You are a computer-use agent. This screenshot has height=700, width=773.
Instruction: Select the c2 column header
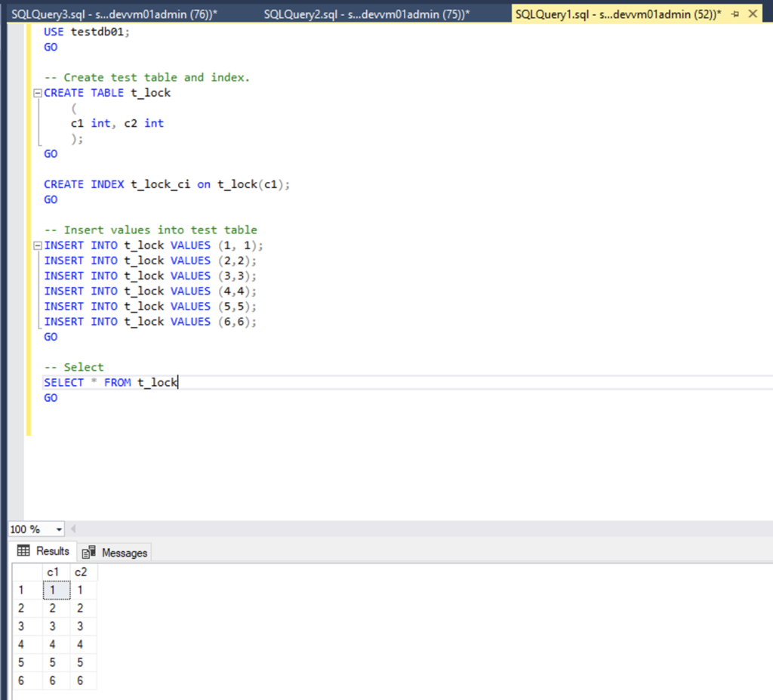click(80, 572)
